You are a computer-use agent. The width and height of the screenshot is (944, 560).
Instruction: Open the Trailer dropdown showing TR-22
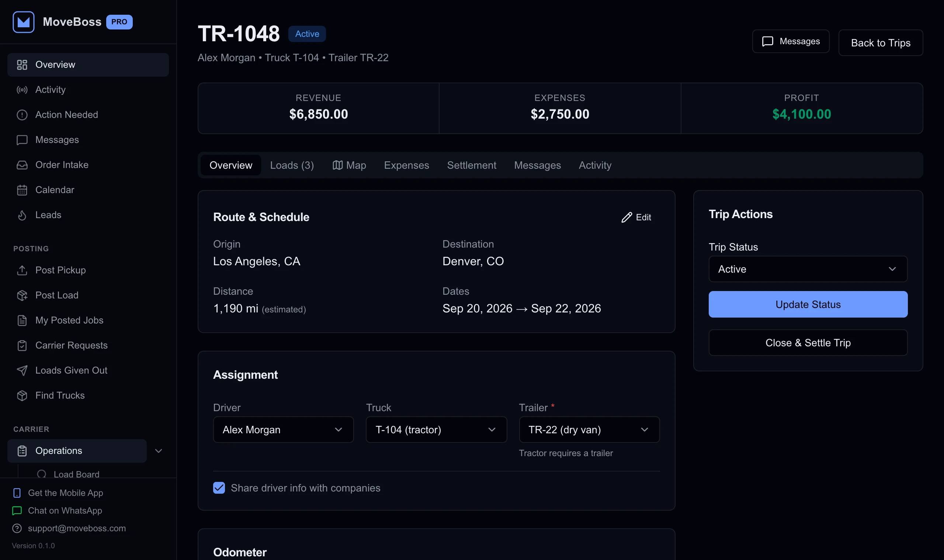click(589, 430)
